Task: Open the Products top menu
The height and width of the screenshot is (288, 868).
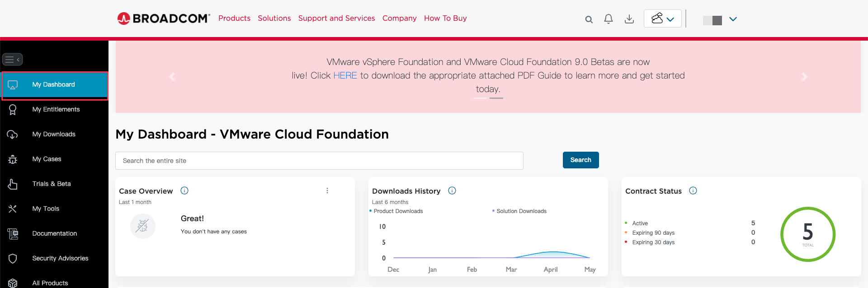Action: (x=234, y=18)
